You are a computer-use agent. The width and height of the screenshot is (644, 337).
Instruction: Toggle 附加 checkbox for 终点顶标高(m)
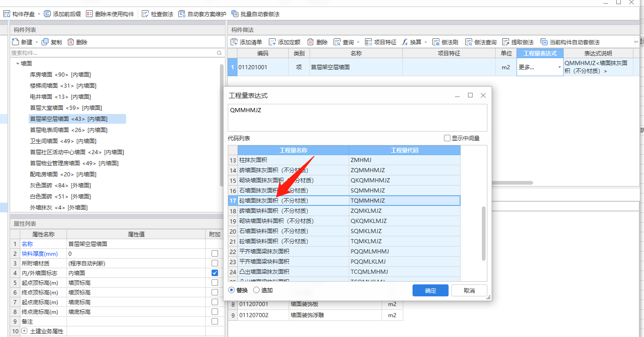click(214, 292)
